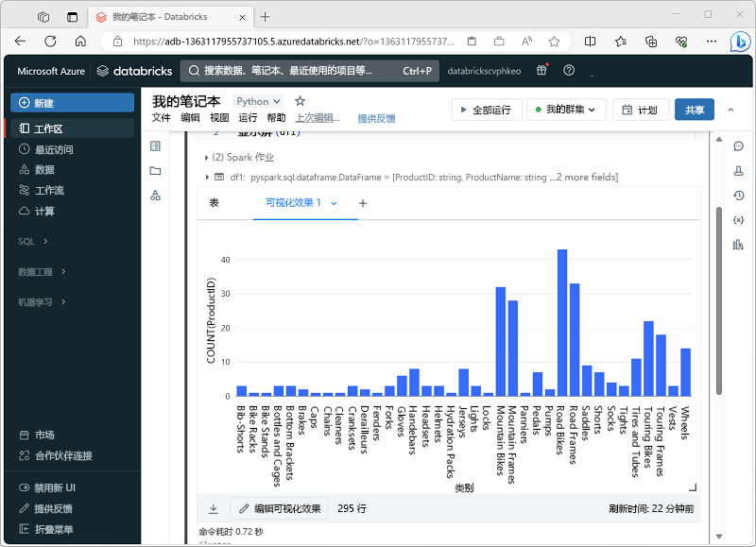Open the revision history icon

[739, 196]
